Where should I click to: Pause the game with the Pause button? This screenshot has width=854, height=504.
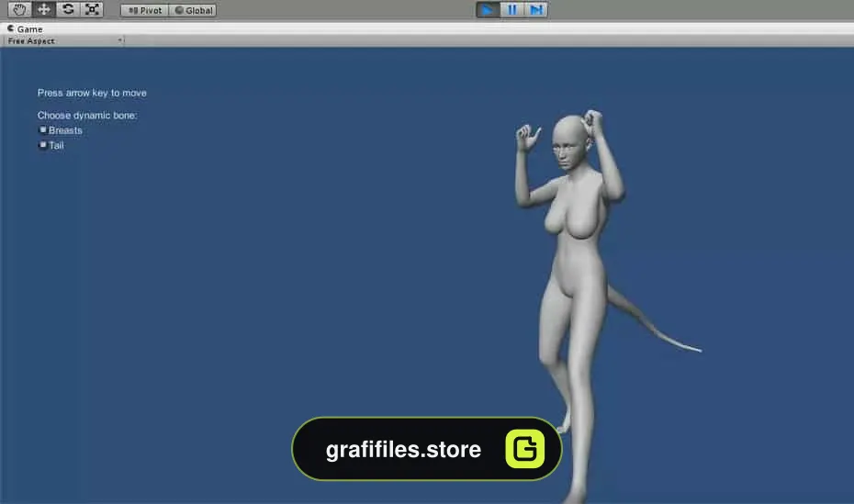(512, 10)
